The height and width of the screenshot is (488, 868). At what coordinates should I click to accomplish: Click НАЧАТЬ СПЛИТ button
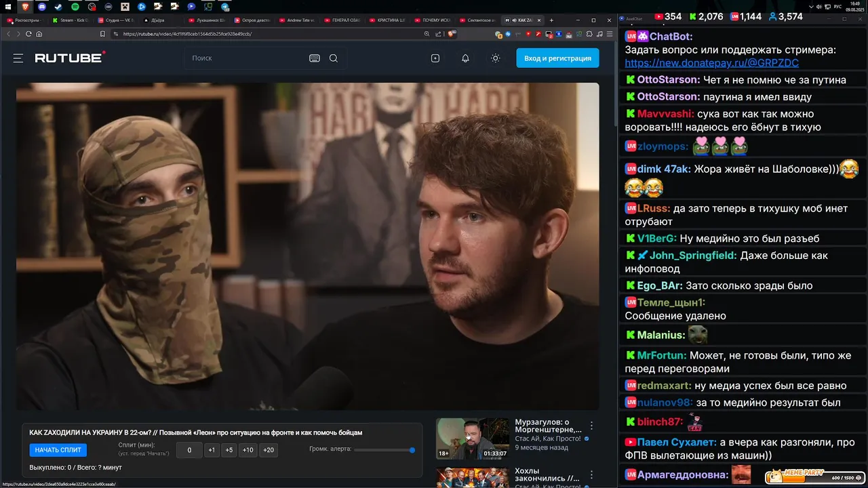coord(58,450)
